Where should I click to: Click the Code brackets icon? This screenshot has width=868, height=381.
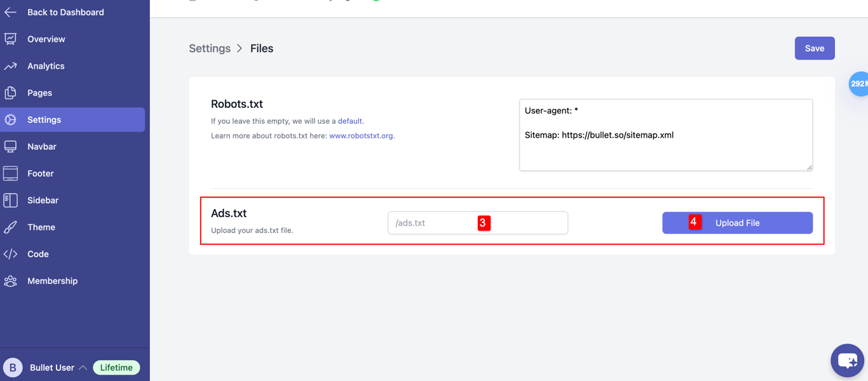tap(11, 254)
